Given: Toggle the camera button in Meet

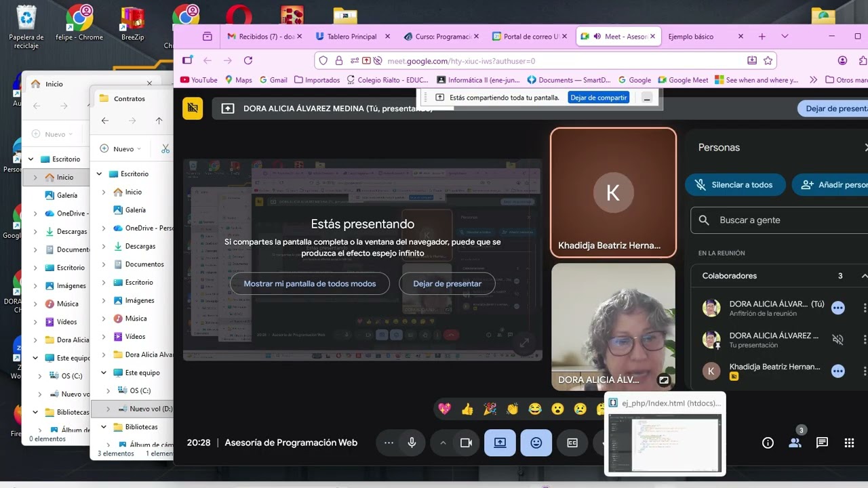Looking at the screenshot, I should pos(466,443).
